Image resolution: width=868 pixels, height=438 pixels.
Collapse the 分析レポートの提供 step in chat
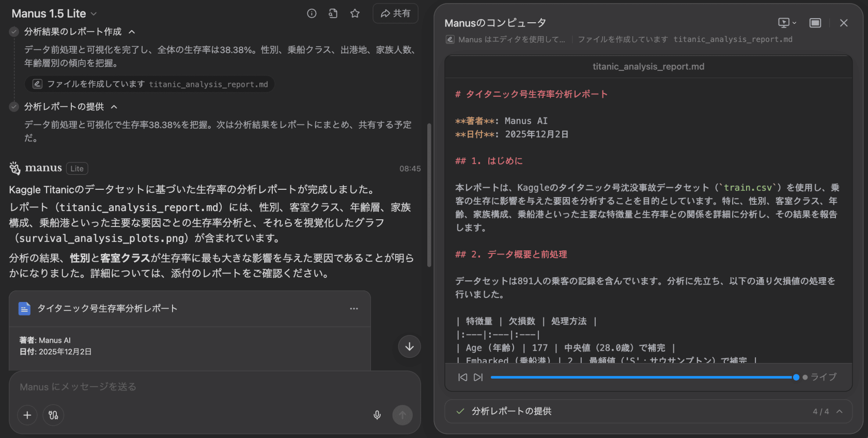(x=114, y=107)
